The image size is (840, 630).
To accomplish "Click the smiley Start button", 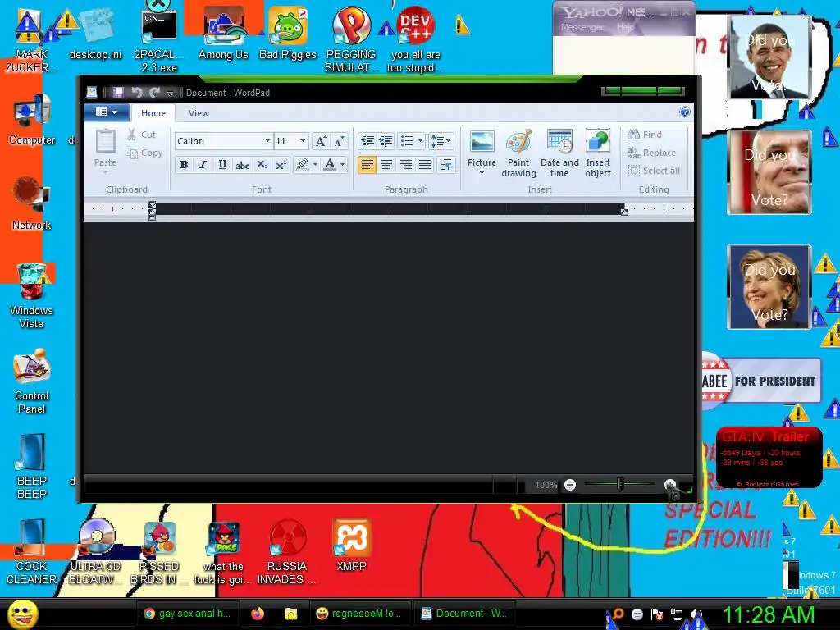I will pyautogui.click(x=23, y=614).
